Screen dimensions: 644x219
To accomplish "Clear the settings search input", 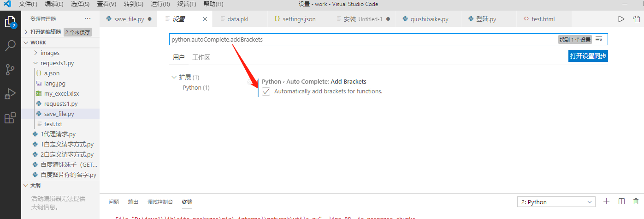I will (599, 39).
